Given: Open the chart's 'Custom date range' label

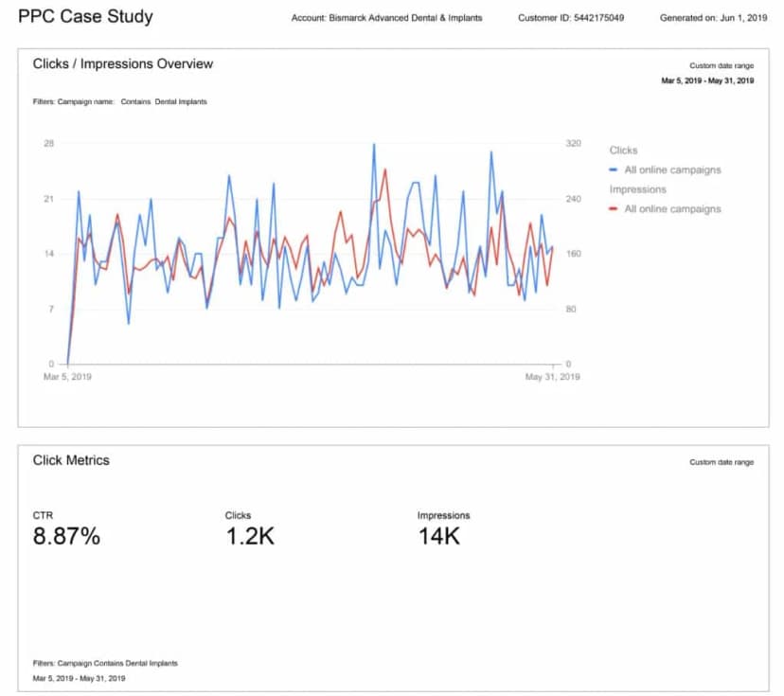Looking at the screenshot, I should coord(721,65).
